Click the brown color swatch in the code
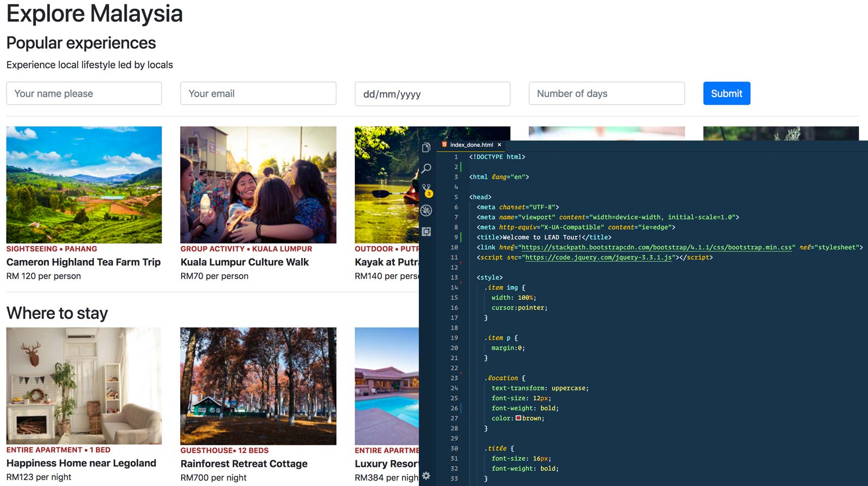This screenshot has width=868, height=486. 518,418
